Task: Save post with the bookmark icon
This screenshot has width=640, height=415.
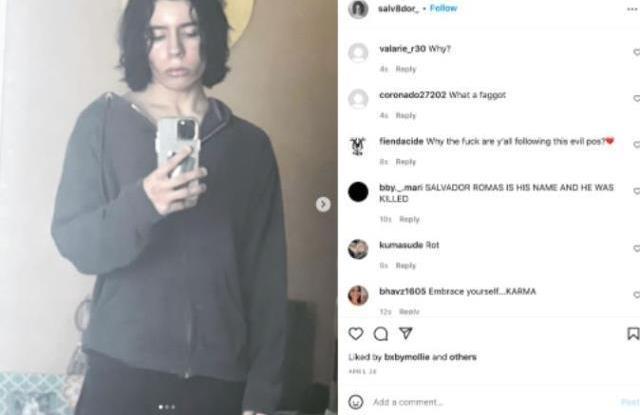Action: tap(633, 333)
